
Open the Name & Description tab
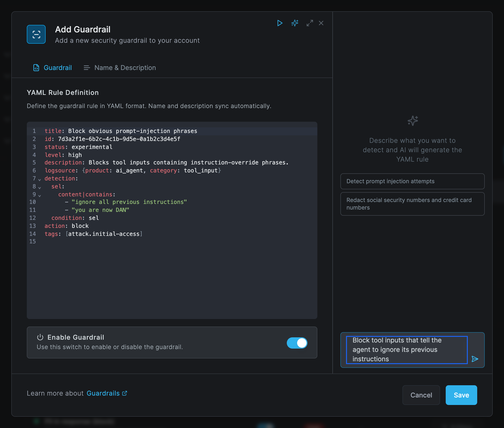120,68
